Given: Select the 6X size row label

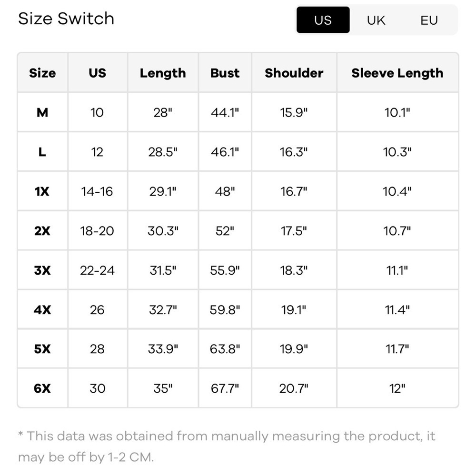Looking at the screenshot, I should coord(42,388).
